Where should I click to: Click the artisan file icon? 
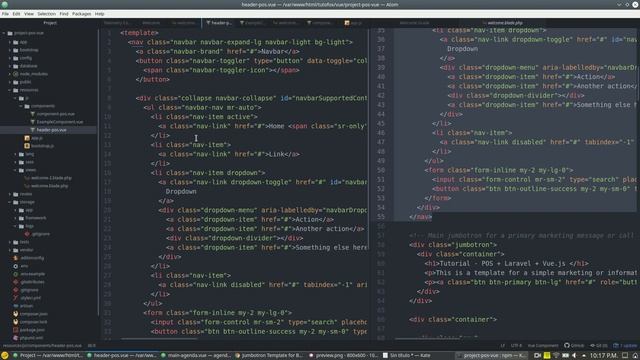click(x=16, y=306)
